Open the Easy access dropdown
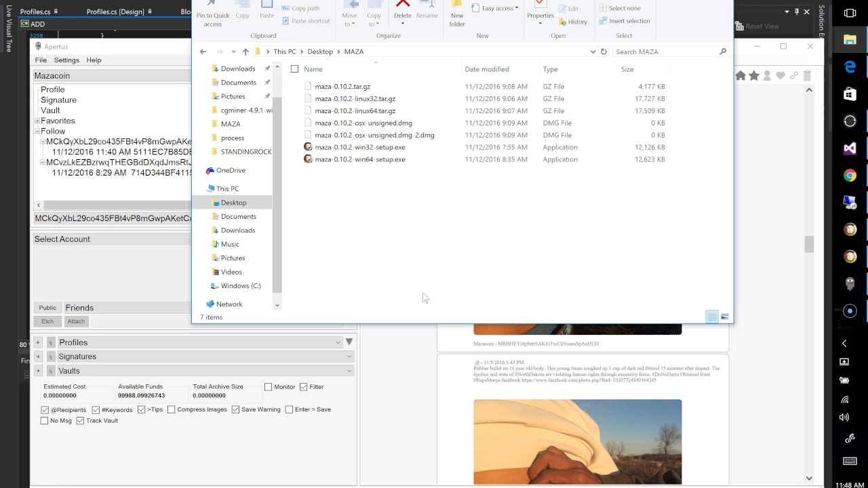Image resolution: width=868 pixels, height=488 pixels. tap(494, 8)
